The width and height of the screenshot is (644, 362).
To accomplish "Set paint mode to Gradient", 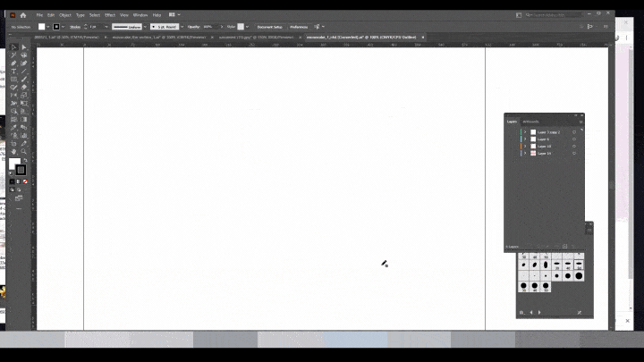I will tap(19, 181).
